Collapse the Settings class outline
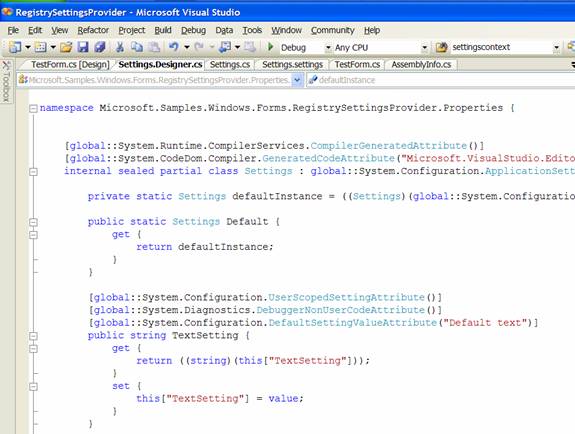This screenshot has height=434, width=575. (33, 171)
